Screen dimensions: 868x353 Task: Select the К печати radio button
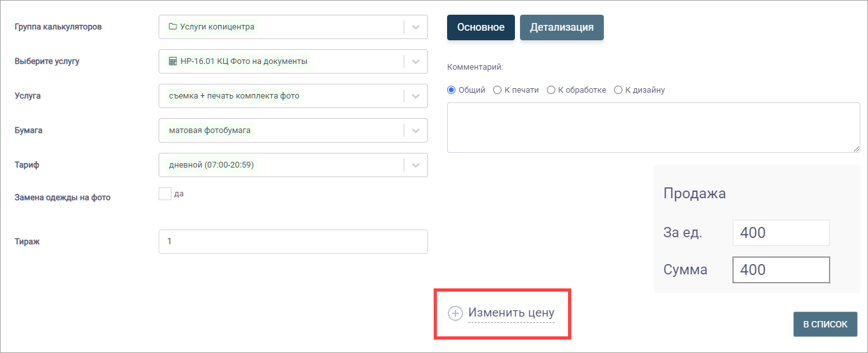[497, 90]
